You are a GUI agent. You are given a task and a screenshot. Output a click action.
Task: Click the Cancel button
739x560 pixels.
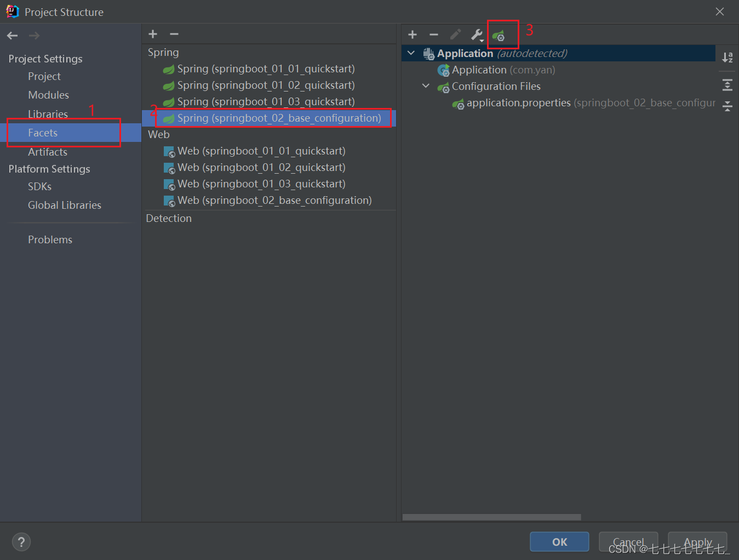tap(628, 542)
